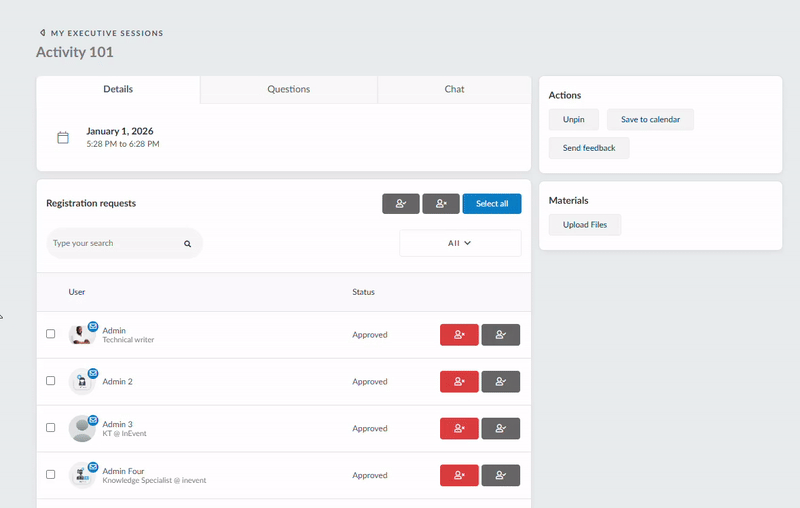The width and height of the screenshot is (800, 508).
Task: Click Send feedback button
Action: click(589, 148)
